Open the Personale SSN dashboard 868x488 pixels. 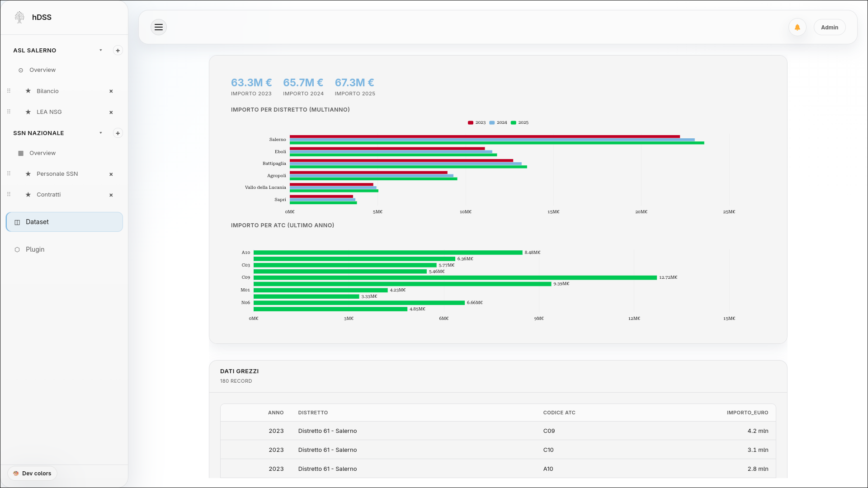tap(57, 174)
